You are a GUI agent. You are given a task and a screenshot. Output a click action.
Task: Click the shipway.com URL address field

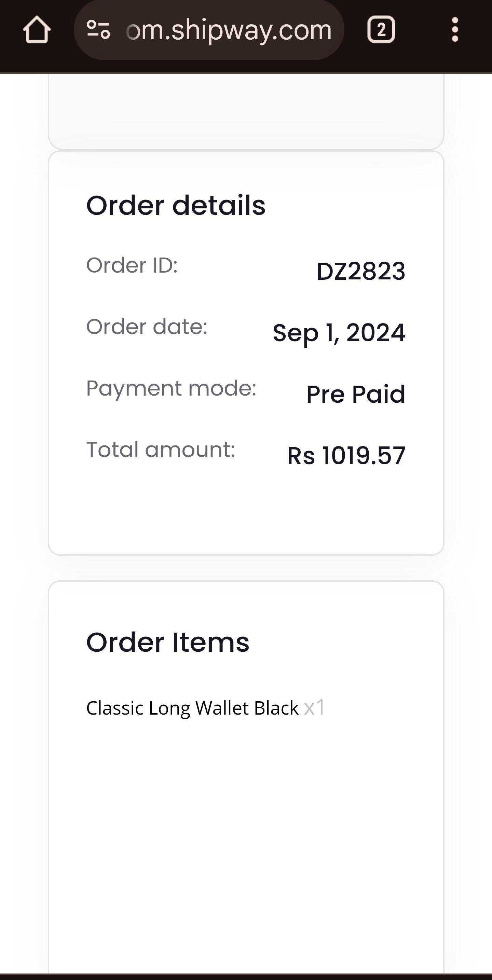[228, 30]
